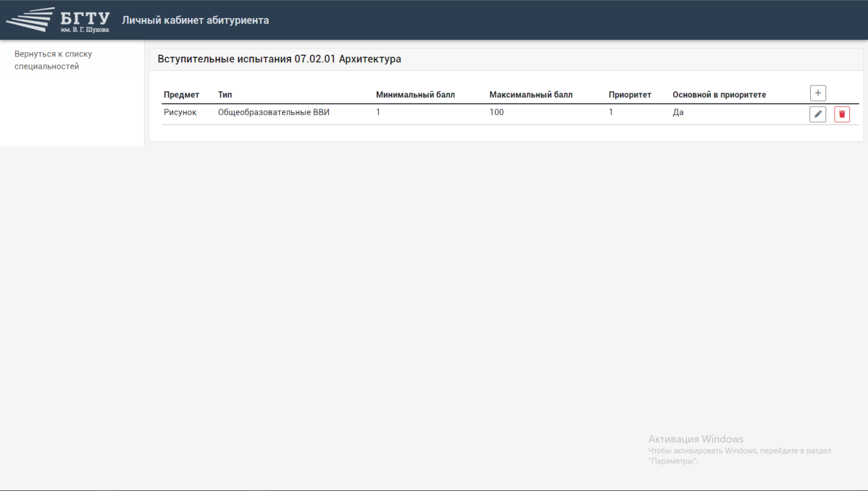This screenshot has height=491, width=868.
Task: Click the Минимальный балл column header
Action: click(415, 94)
